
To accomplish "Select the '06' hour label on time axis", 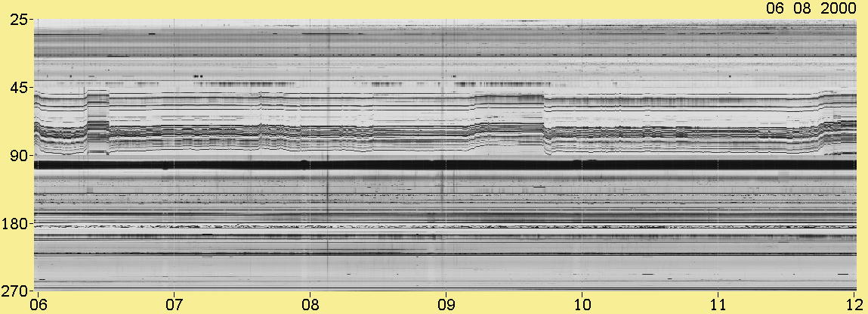I will click(x=39, y=305).
